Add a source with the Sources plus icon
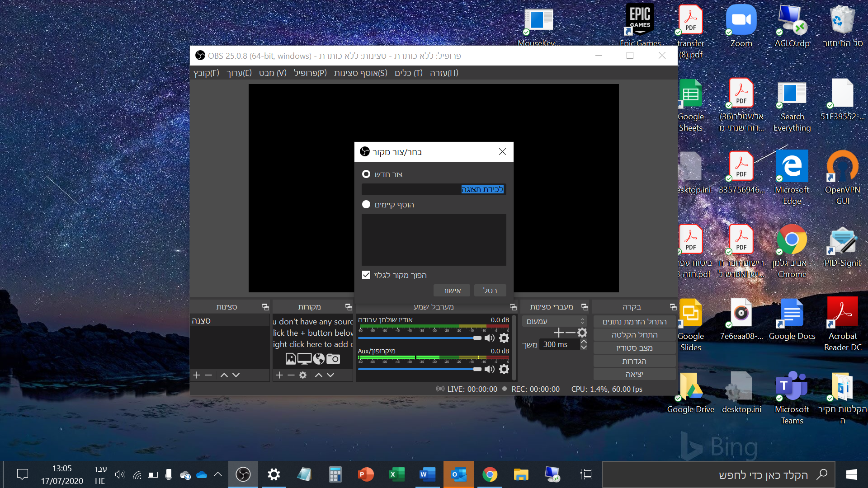The width and height of the screenshot is (868, 488). [279, 375]
